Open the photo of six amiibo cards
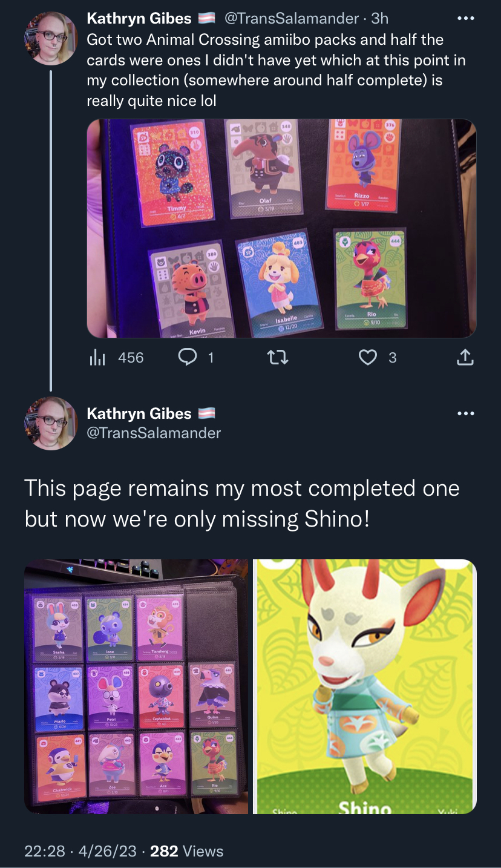The height and width of the screenshot is (868, 501). [x=281, y=228]
